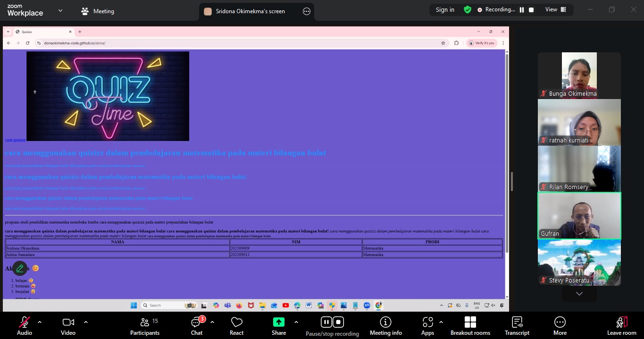Open the React emoji menu
The height and width of the screenshot is (339, 644).
click(x=236, y=325)
